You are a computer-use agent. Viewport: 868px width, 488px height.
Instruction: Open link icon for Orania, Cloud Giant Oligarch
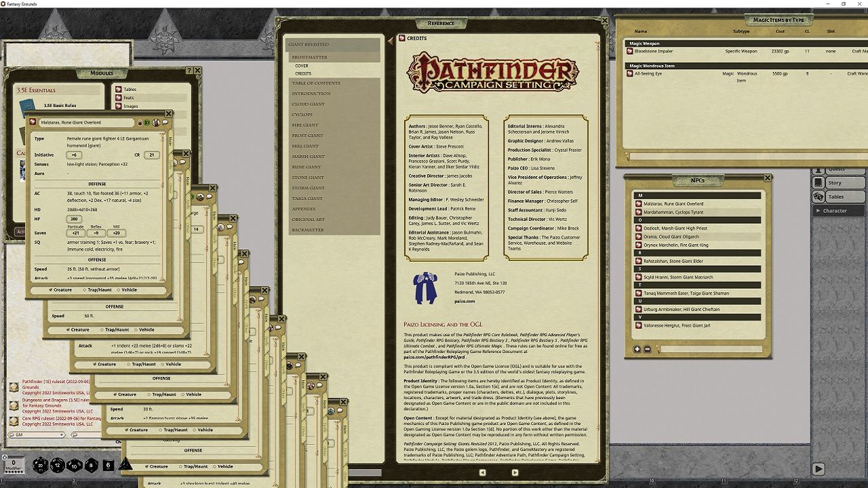(x=639, y=237)
